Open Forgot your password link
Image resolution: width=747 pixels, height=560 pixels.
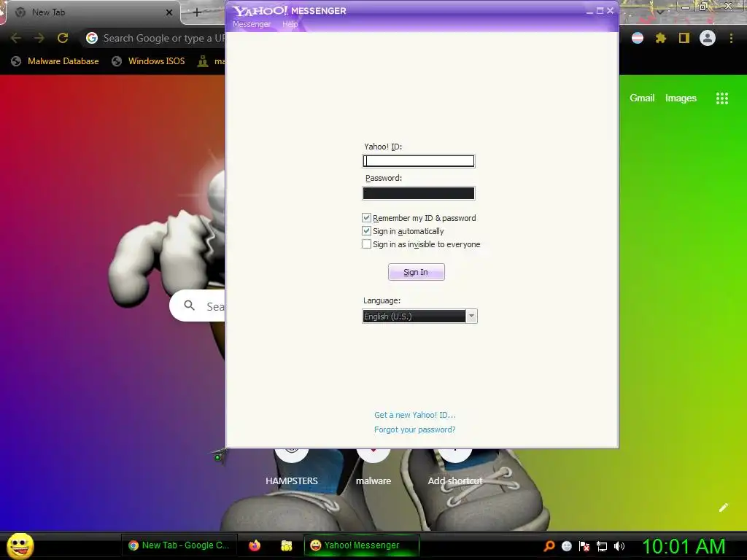414,429
